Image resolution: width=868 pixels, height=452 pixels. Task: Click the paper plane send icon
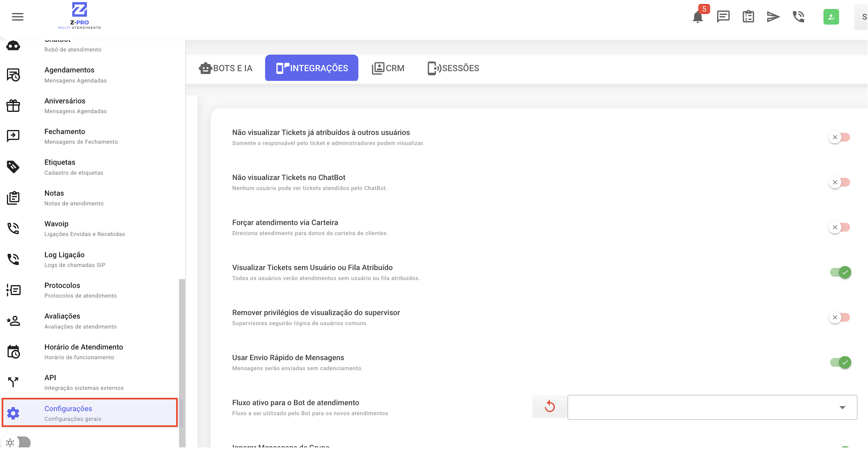click(773, 17)
